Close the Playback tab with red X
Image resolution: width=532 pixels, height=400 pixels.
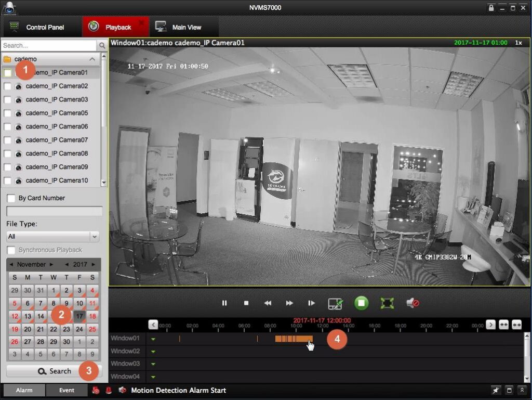(141, 22)
